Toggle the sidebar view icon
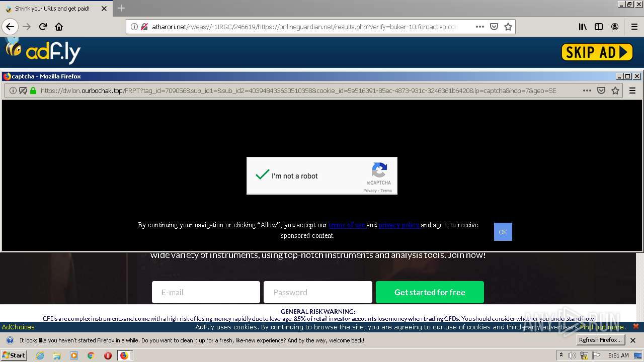Viewport: 644px width, 362px height. tap(599, 27)
